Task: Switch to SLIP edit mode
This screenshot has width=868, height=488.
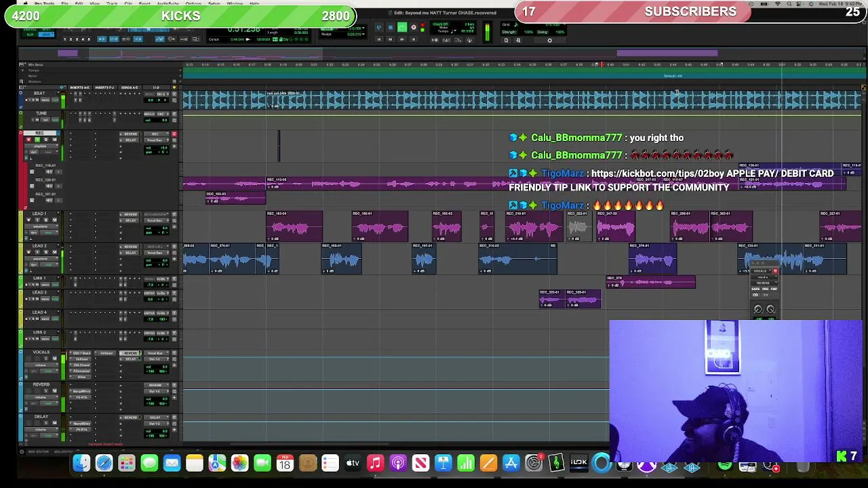Action: click(x=30, y=35)
